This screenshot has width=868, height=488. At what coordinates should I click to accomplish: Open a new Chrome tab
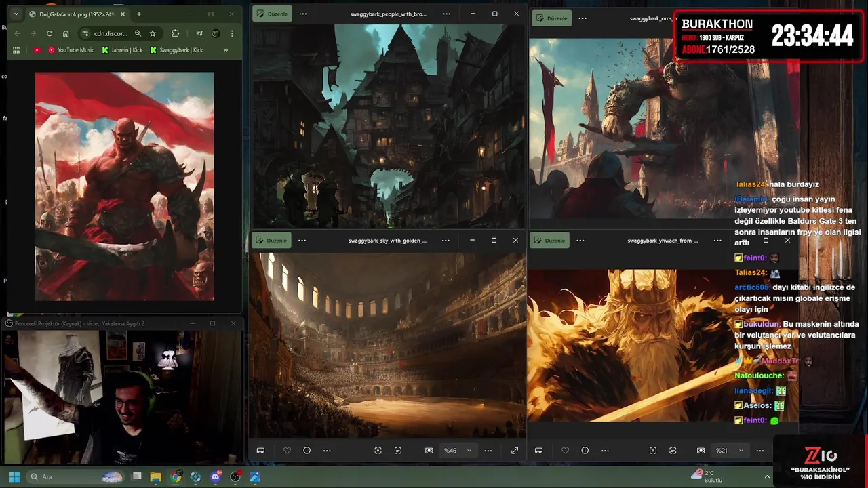click(139, 14)
